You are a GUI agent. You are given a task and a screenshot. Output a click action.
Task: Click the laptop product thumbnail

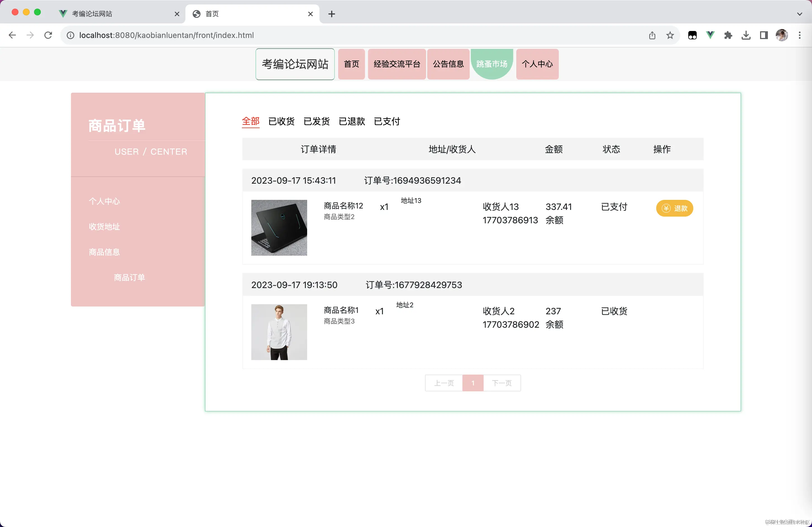point(279,227)
